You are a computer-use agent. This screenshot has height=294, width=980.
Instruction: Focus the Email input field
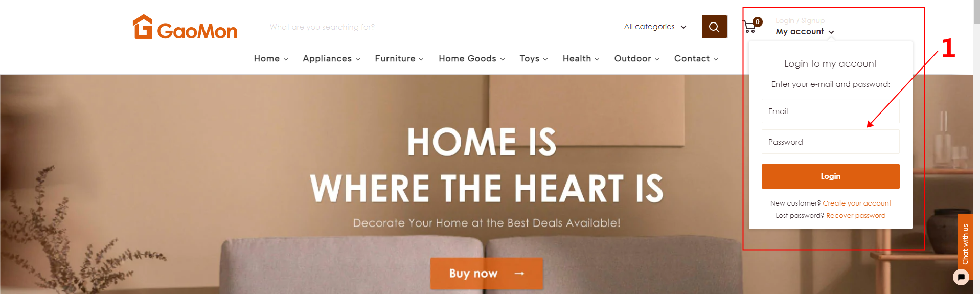830,111
